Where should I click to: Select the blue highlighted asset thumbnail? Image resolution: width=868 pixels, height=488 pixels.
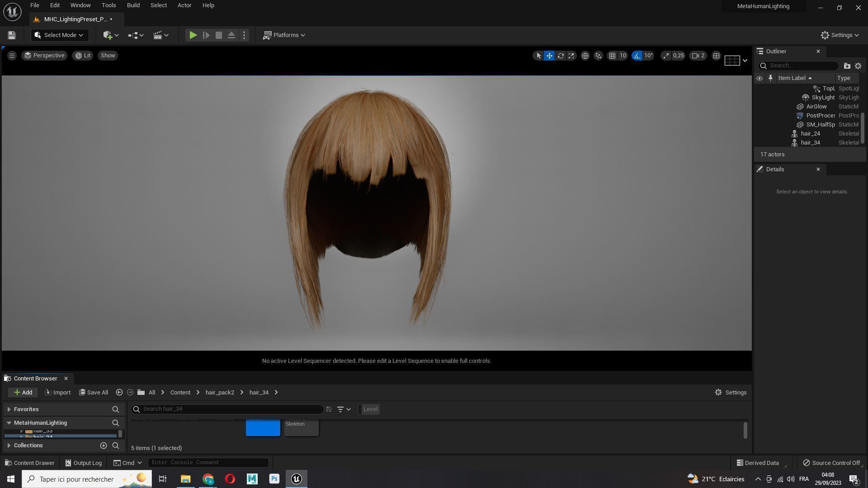coord(263,427)
